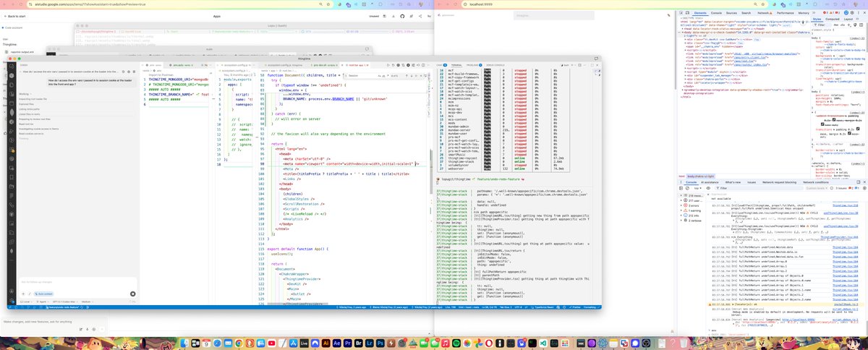Toggle .cls class editor in Styles pane
This screenshot has width=868, height=350.
click(844, 25)
